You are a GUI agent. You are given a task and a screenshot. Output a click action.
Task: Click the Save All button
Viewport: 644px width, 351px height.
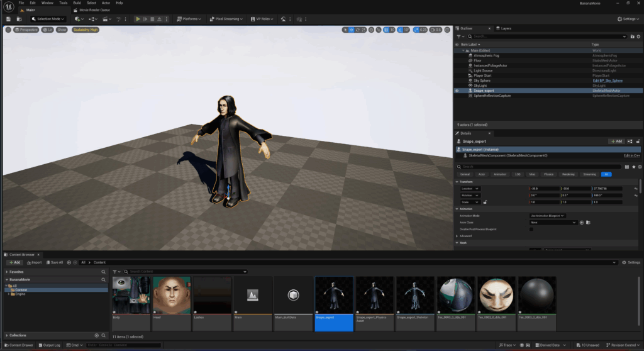54,262
